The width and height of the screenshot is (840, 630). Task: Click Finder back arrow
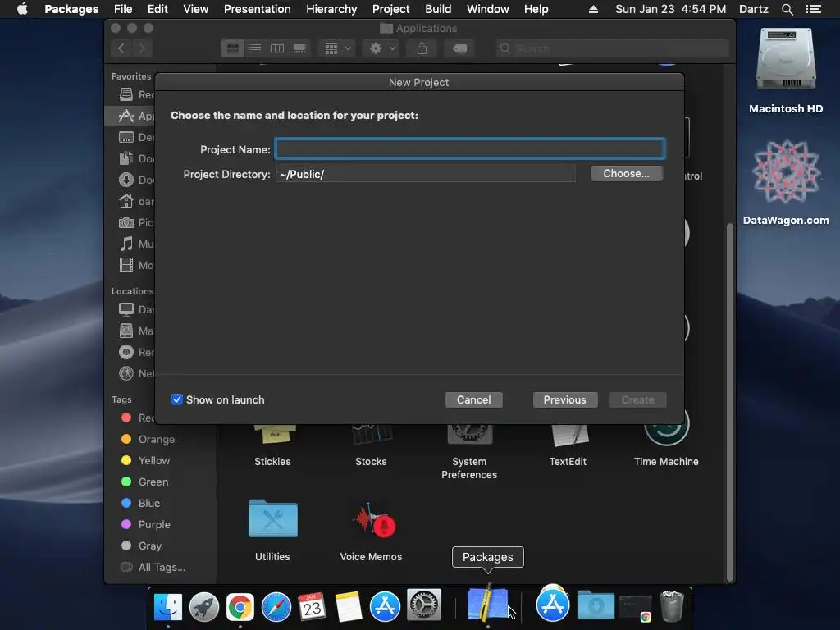pos(121,48)
